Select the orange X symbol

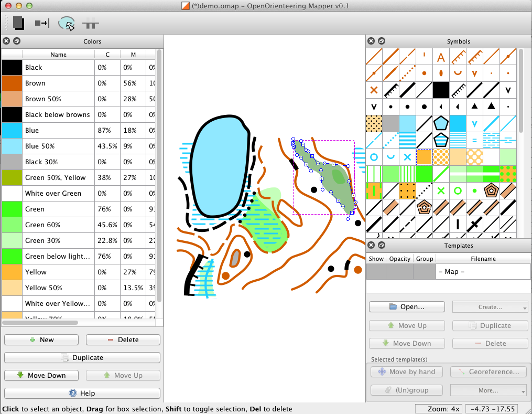click(374, 90)
